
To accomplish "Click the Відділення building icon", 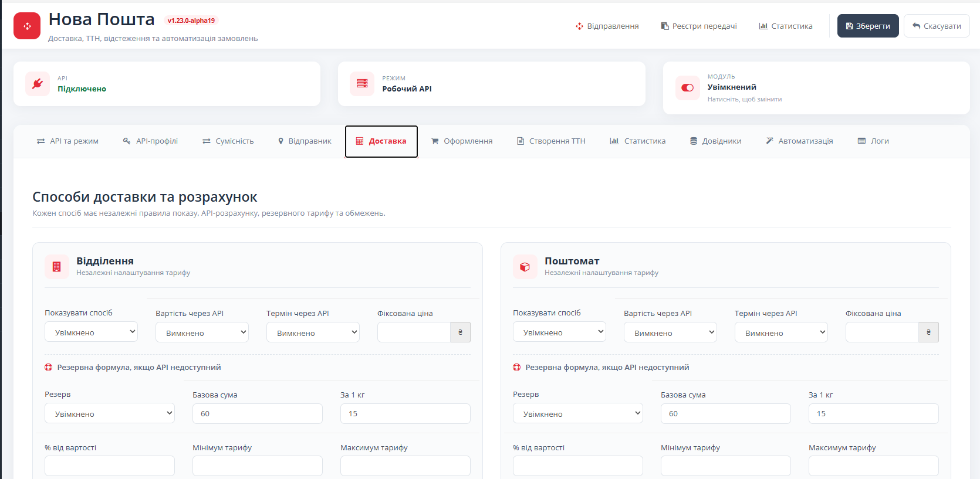I will 57,267.
